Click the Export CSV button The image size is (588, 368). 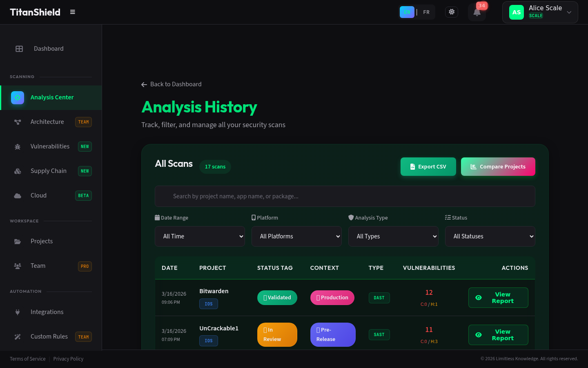[428, 166]
